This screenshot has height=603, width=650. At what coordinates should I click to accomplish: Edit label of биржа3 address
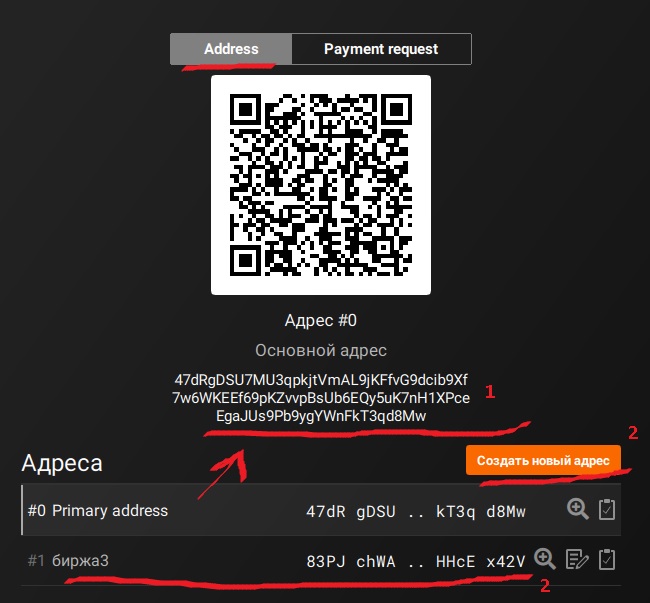pyautogui.click(x=577, y=559)
